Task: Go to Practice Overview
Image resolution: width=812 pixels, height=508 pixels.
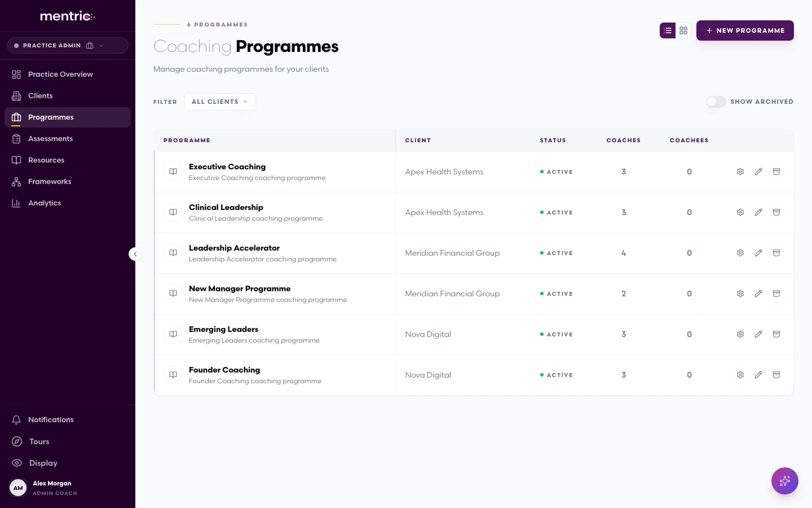Action: (68, 75)
